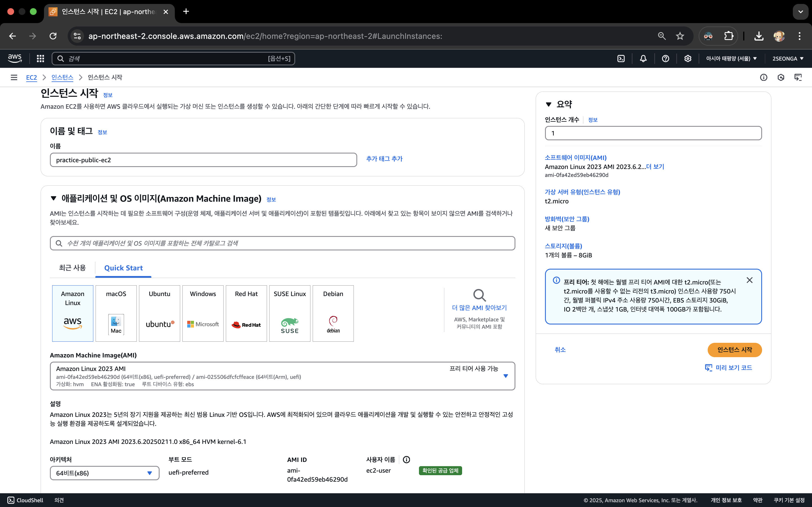
Task: Select the Windows AMI tile
Action: [x=203, y=313]
